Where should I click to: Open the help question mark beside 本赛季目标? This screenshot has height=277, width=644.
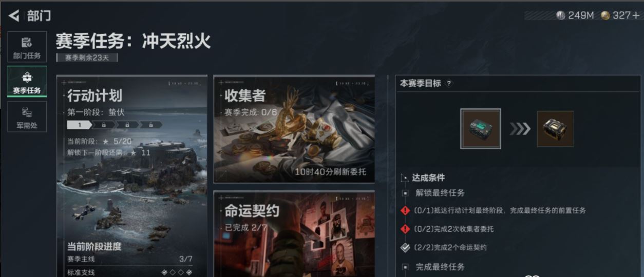449,84
